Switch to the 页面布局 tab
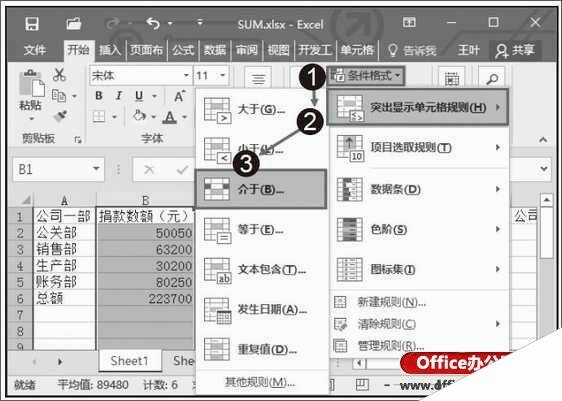The height and width of the screenshot is (401, 562). [x=146, y=50]
